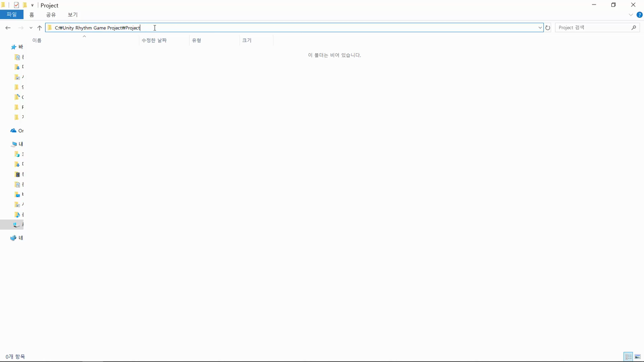
Task: Open the recent locations dropdown
Action: [31, 28]
